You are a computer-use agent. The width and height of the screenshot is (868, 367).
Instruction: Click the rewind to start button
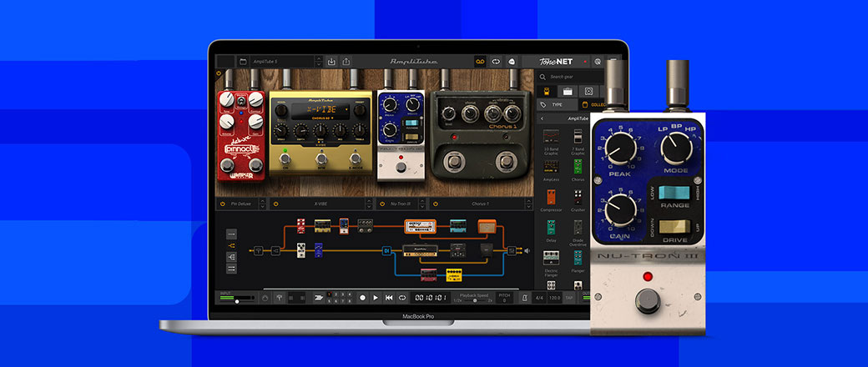389,298
